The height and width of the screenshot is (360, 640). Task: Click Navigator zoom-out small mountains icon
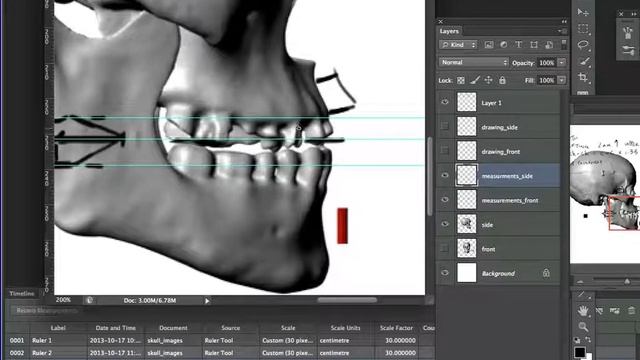[x=580, y=282]
